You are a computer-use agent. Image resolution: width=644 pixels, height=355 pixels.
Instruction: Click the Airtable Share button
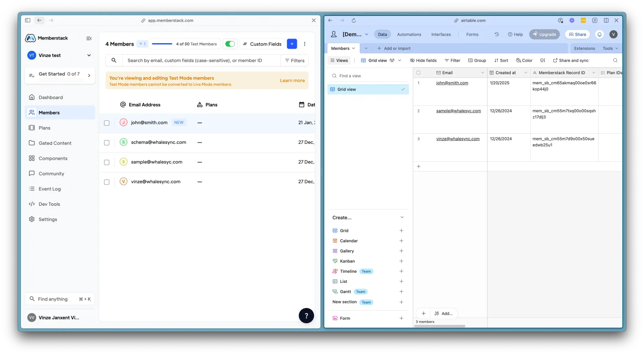tap(577, 34)
